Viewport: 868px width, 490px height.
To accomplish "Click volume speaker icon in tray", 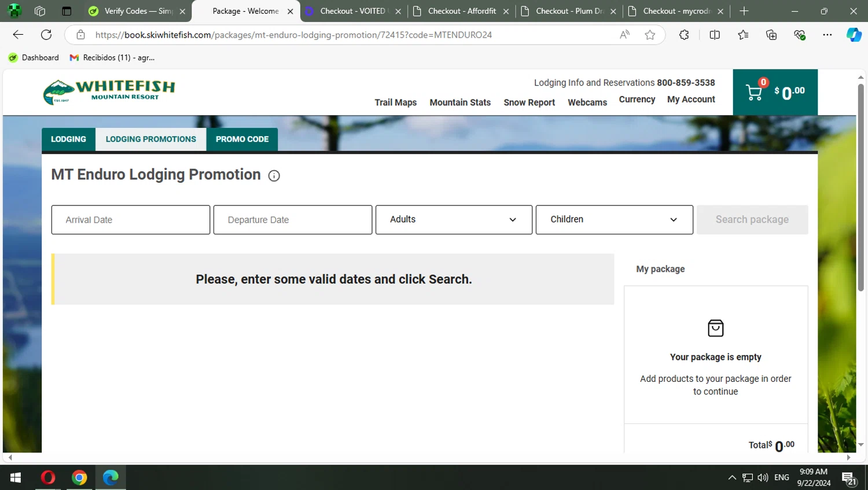I will click(x=763, y=478).
